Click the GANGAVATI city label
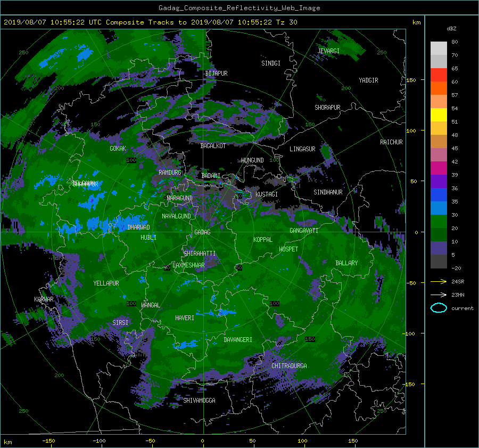Screen dimensions: 479x448 304,231
